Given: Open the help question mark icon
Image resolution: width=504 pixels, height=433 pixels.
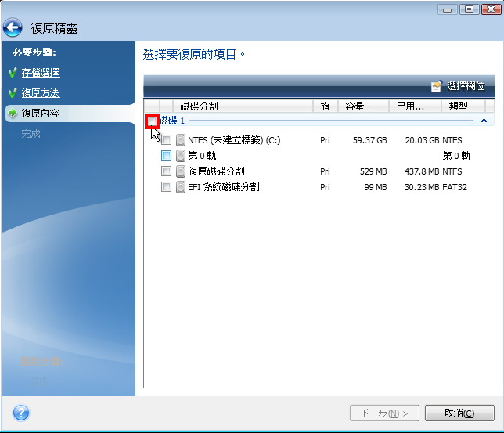Looking at the screenshot, I should 21,413.
